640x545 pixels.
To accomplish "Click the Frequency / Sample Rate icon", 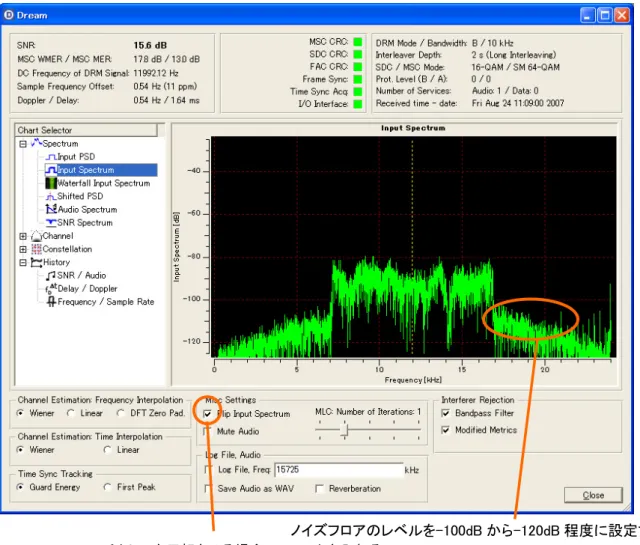I will click(51, 302).
